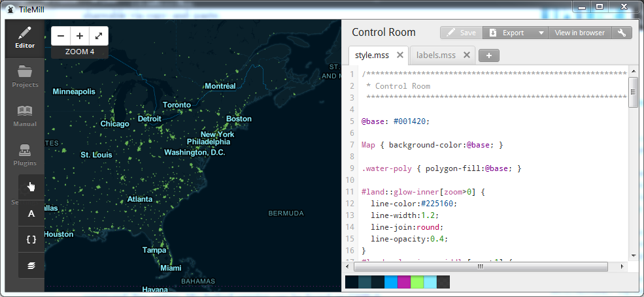Screen dimensions: 644x297
Task: Click the Montréal map label
Action: pos(220,86)
